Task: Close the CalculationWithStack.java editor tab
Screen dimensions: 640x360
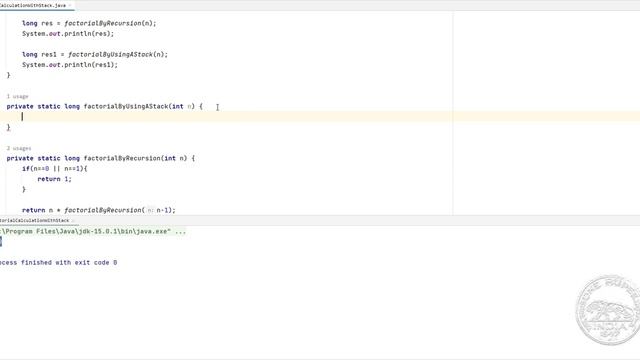Action: 70,5
